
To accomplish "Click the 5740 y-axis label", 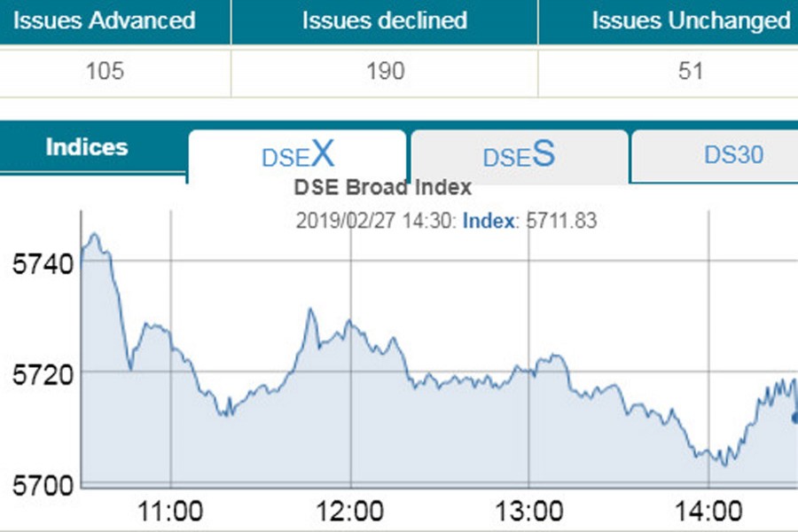I will pos(37,262).
